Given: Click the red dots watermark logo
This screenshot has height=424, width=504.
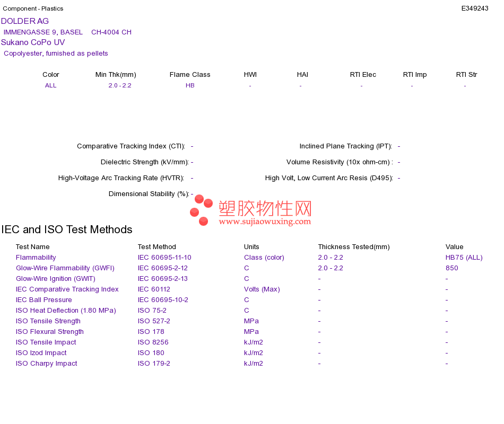Looking at the screenshot, I should (x=201, y=210).
